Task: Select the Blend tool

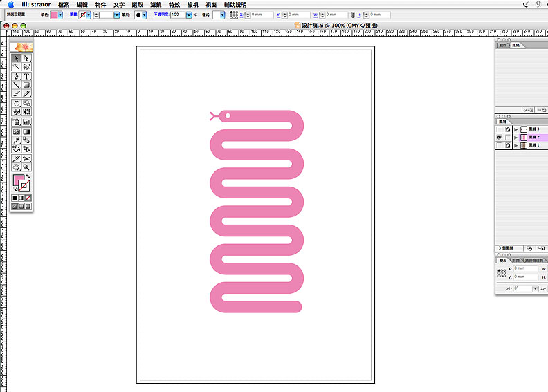Action: pyautogui.click(x=26, y=140)
